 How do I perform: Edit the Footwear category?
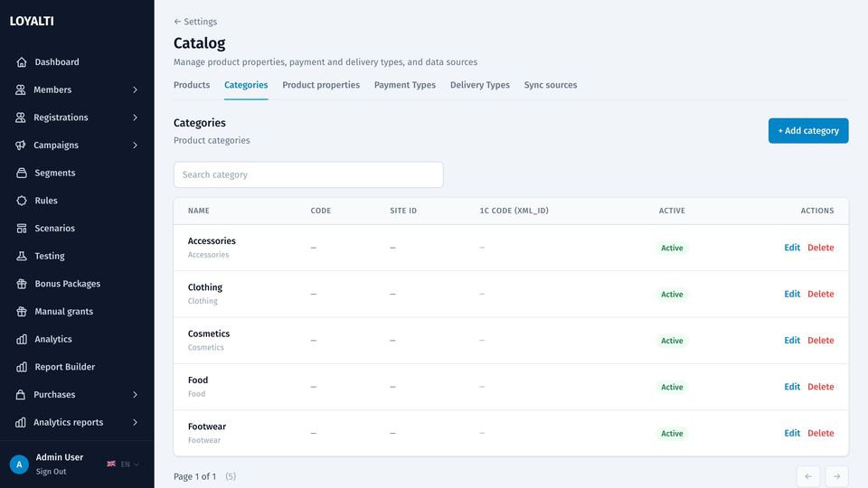tap(792, 433)
